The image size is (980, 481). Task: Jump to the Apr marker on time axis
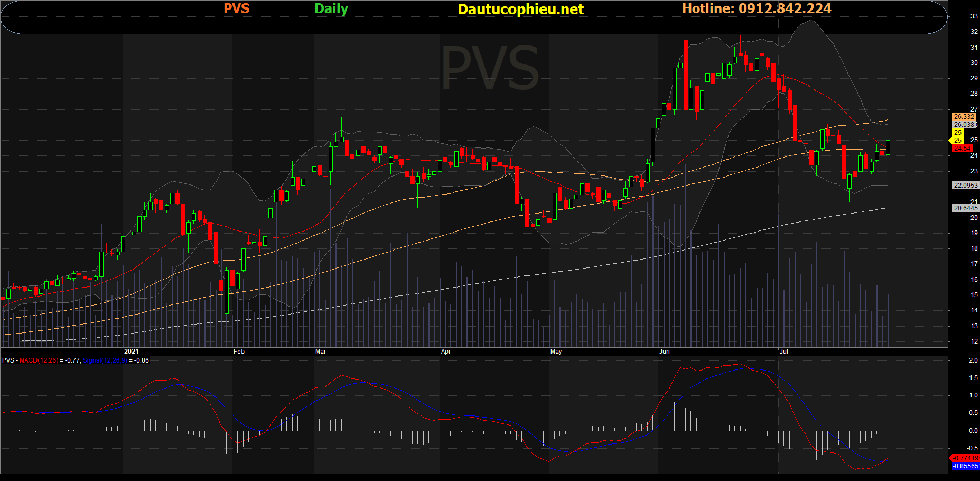coord(446,351)
